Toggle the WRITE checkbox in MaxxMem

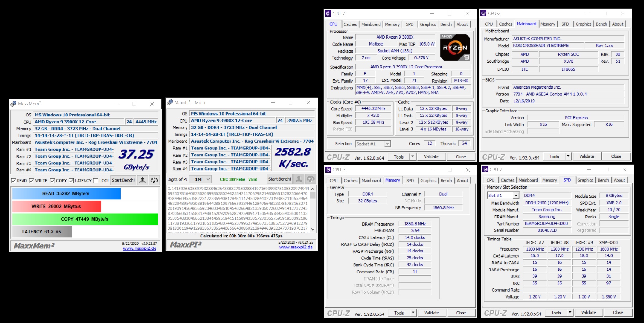click(31, 181)
